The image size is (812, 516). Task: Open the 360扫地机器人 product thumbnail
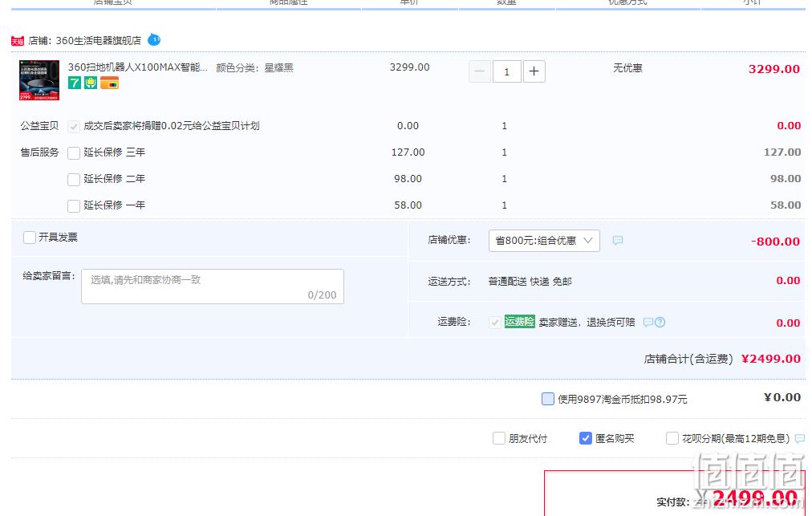click(39, 80)
